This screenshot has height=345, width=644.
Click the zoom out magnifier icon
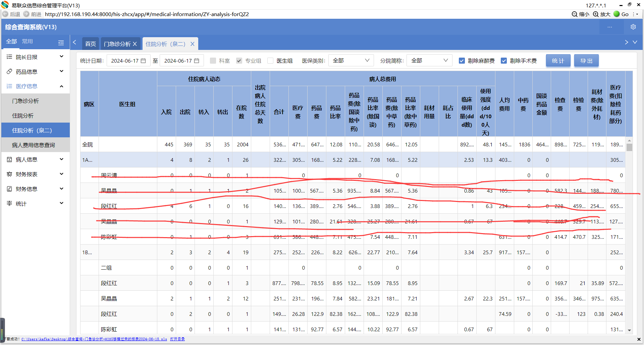574,14
